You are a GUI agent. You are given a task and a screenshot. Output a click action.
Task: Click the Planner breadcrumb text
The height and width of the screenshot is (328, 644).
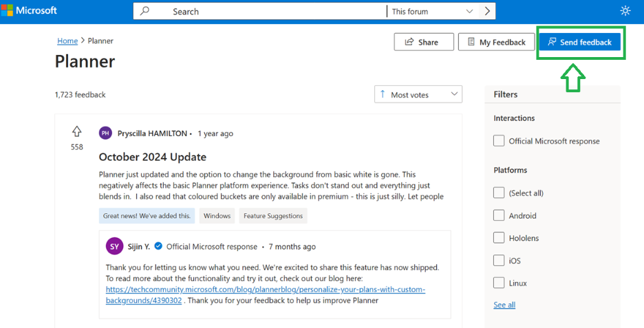click(x=100, y=41)
